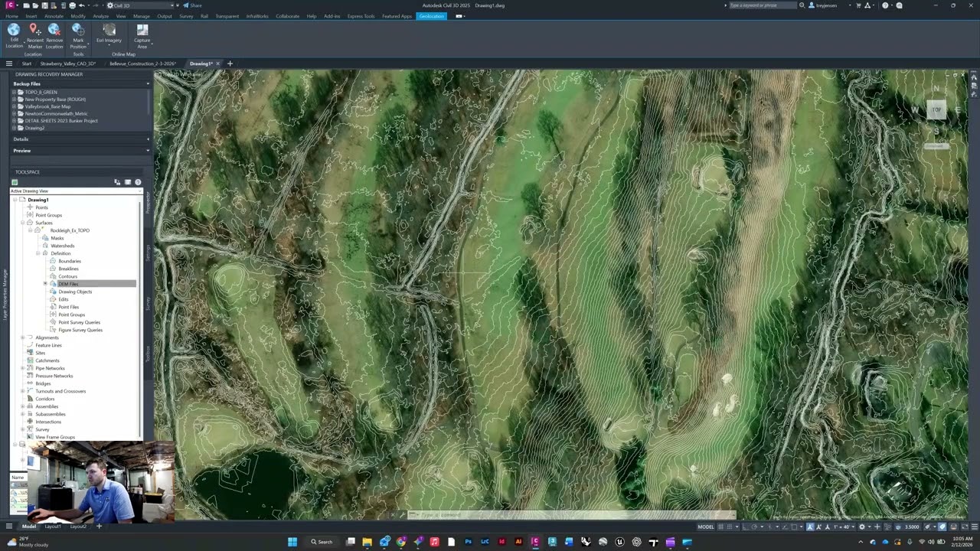Open the Home ribbon tab
Viewport: 980px width, 551px height.
(x=11, y=16)
